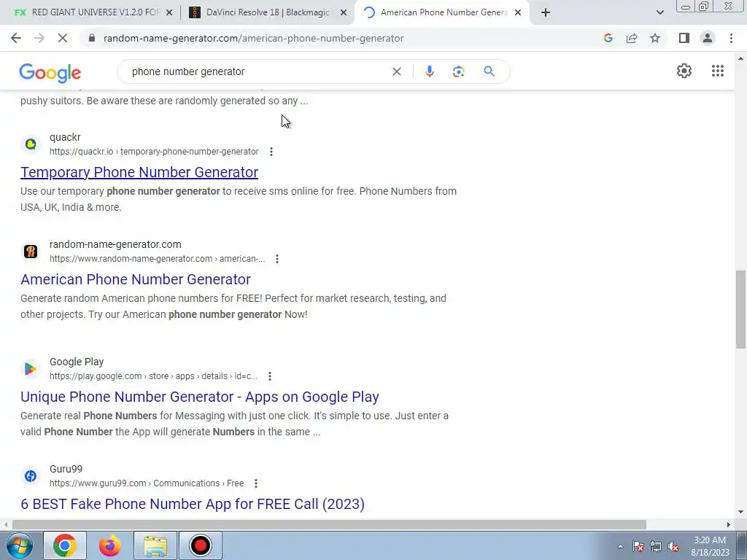Open Temporary Phone Number Generator link
747x560 pixels.
click(x=139, y=172)
